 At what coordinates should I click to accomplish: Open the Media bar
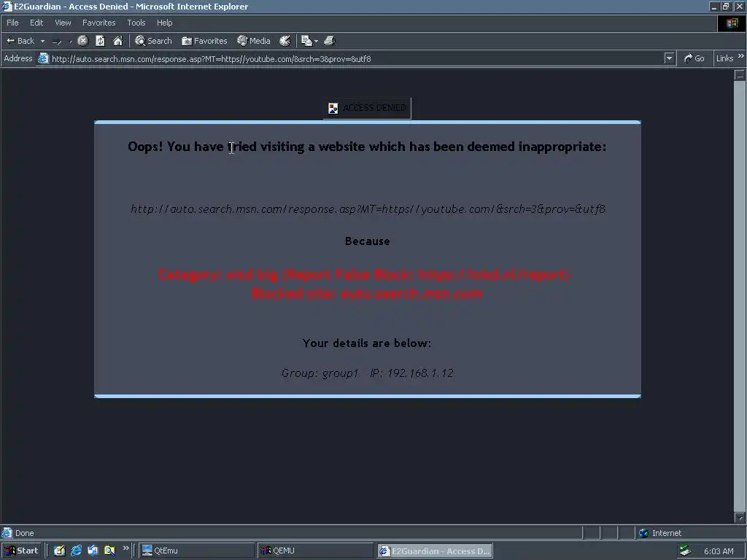point(254,41)
